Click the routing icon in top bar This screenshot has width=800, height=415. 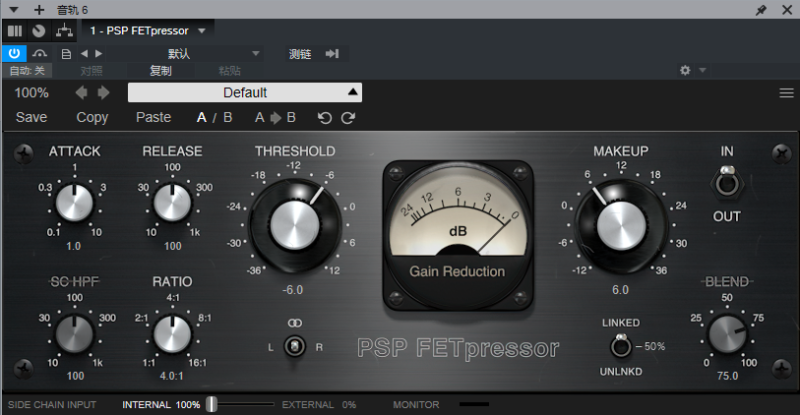point(63,31)
